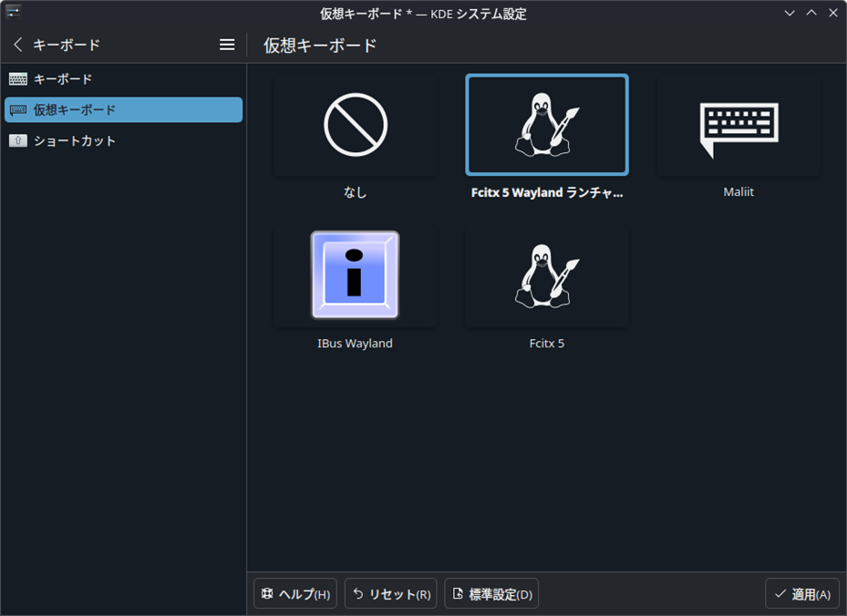Image resolution: width=847 pixels, height=616 pixels.
Task: Click the prohibition sign icon above なし
Action: pos(355,125)
